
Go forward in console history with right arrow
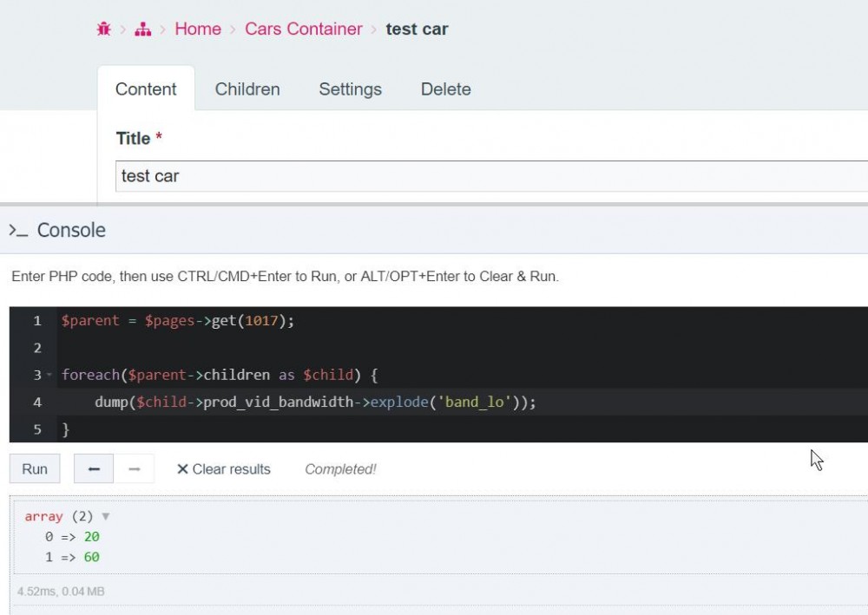135,469
